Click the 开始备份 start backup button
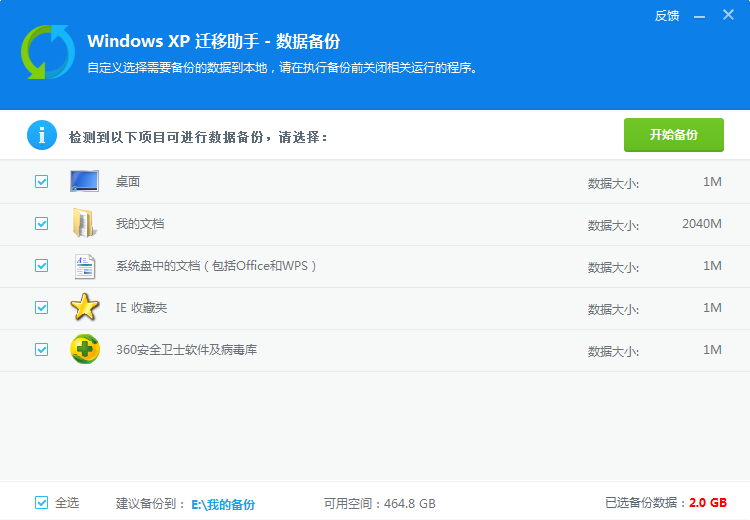 click(x=673, y=135)
